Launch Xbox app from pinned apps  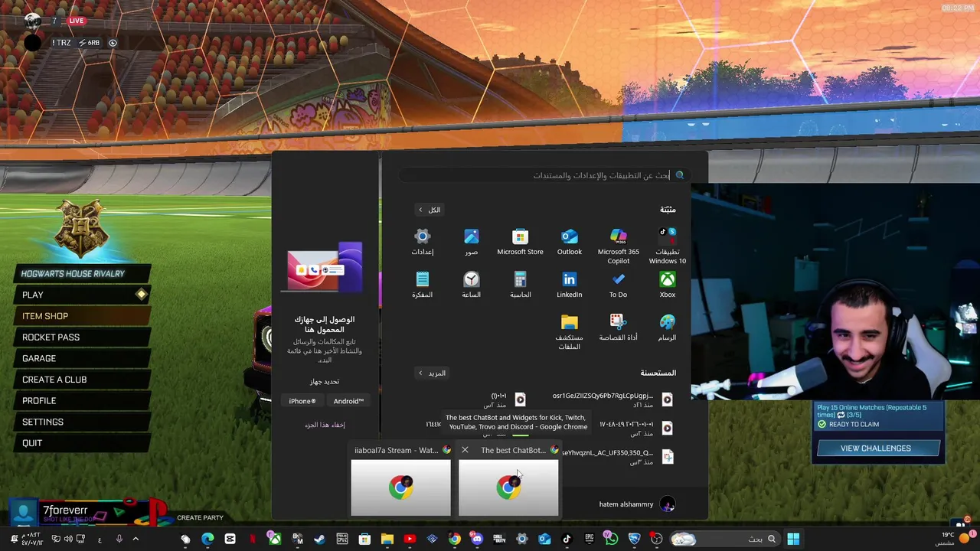pos(668,285)
